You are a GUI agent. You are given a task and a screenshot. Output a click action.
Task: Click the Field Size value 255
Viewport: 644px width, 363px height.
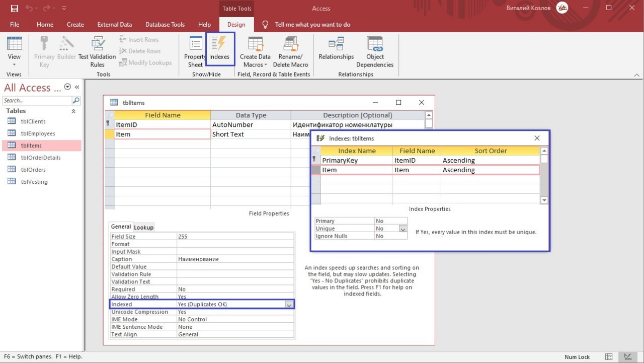(x=235, y=236)
